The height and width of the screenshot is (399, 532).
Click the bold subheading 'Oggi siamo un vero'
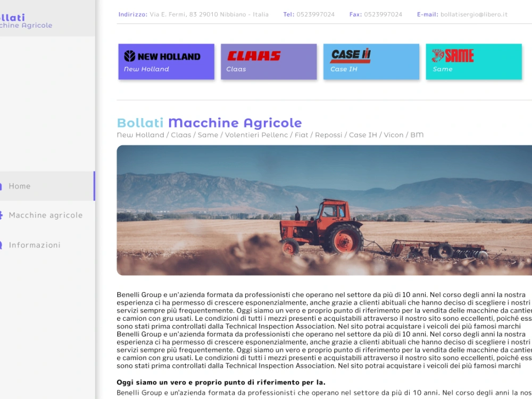[x=221, y=383]
